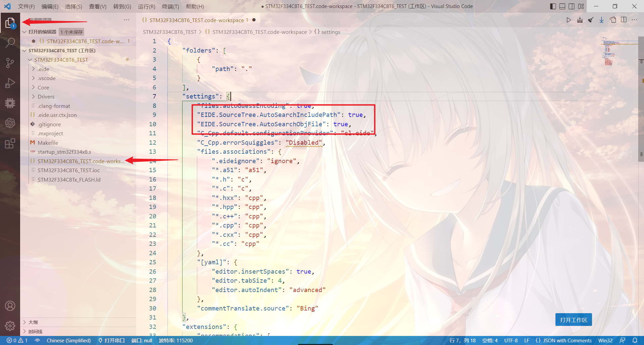Select the STM32F334C8T6_TEST.code-workspace editor tab

[x=198, y=20]
